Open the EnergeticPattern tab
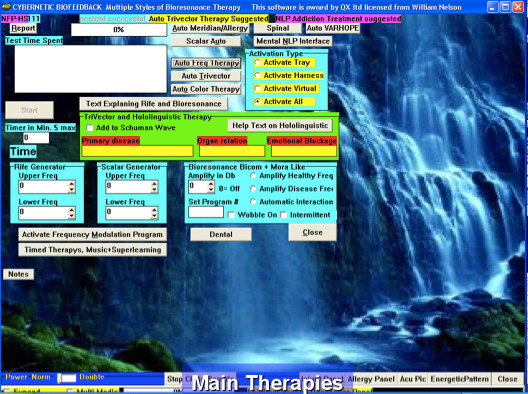528x394 pixels. (x=459, y=379)
